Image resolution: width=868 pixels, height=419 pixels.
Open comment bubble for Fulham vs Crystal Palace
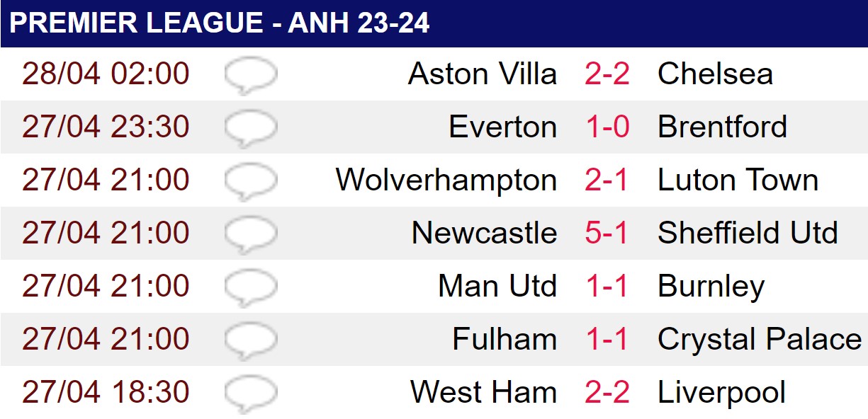[251, 341]
